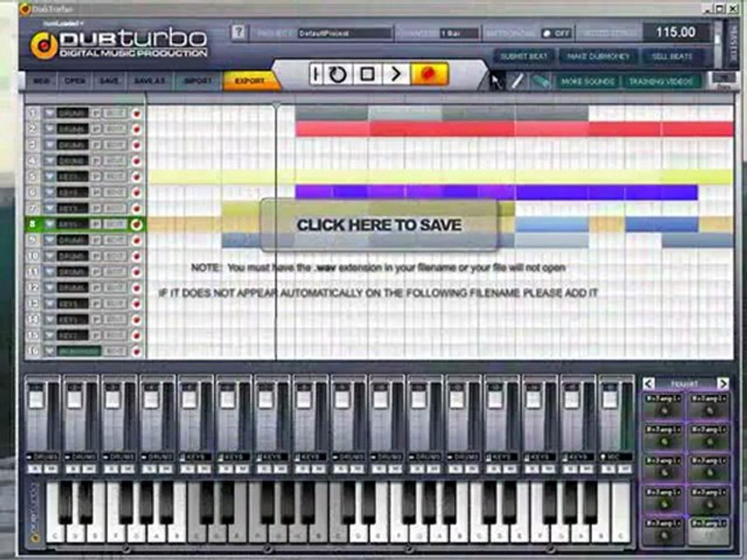Select the eraser tool

coord(540,82)
